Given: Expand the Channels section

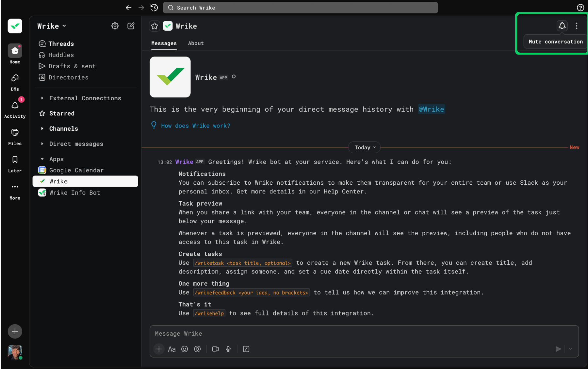Looking at the screenshot, I should 42,128.
